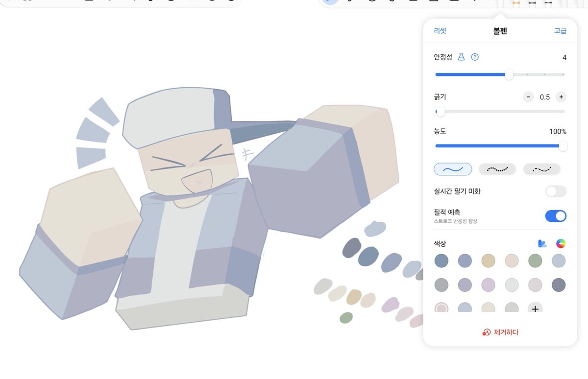
Task: Click the 필적 예측 label text
Action: click(447, 213)
